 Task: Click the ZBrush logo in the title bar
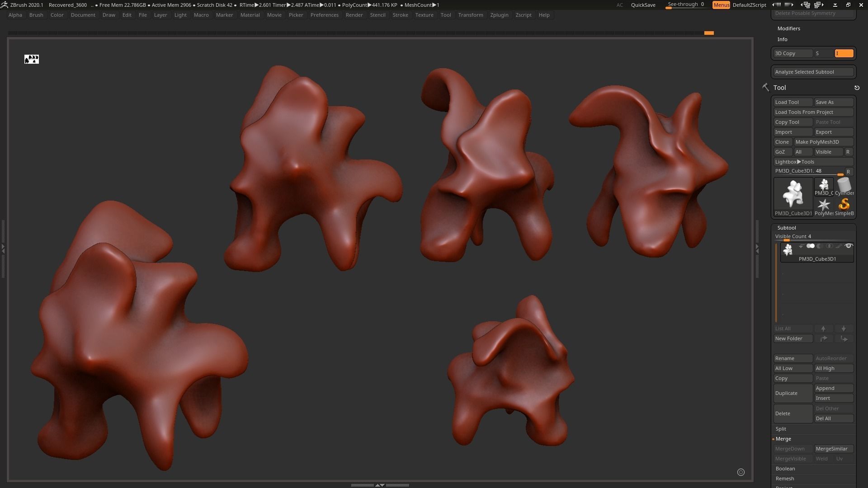pyautogui.click(x=4, y=5)
